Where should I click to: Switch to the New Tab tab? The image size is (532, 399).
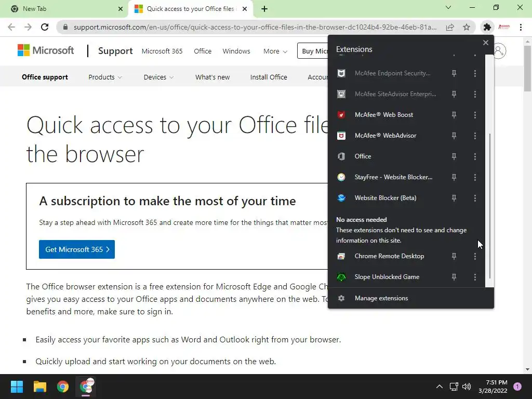pyautogui.click(x=64, y=9)
